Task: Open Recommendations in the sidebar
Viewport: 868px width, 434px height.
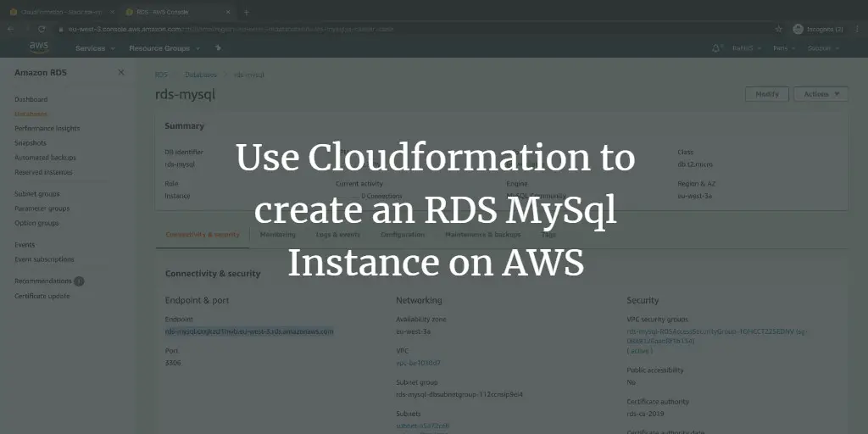Action: click(43, 281)
